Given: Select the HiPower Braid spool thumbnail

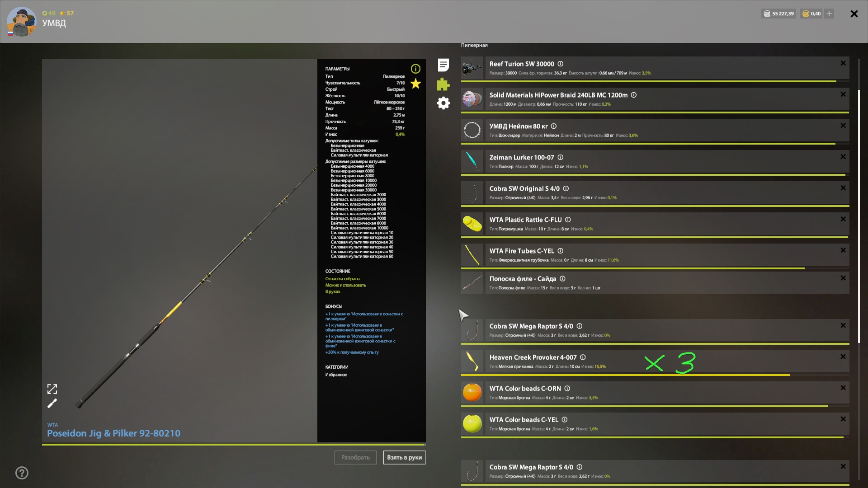Looking at the screenshot, I should pos(472,99).
